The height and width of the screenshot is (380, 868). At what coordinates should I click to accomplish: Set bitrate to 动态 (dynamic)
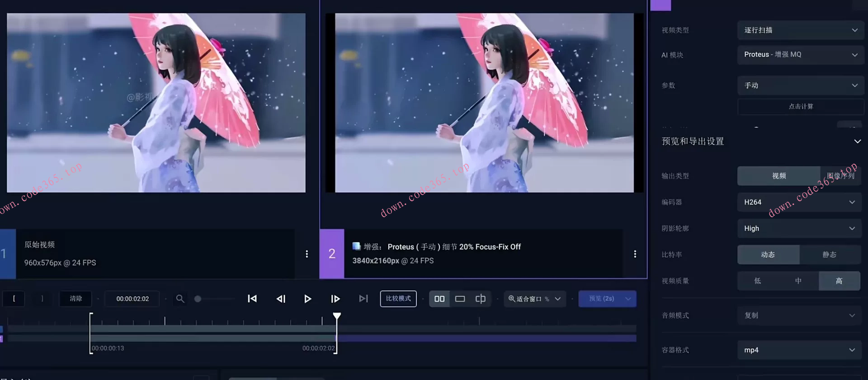coord(768,255)
